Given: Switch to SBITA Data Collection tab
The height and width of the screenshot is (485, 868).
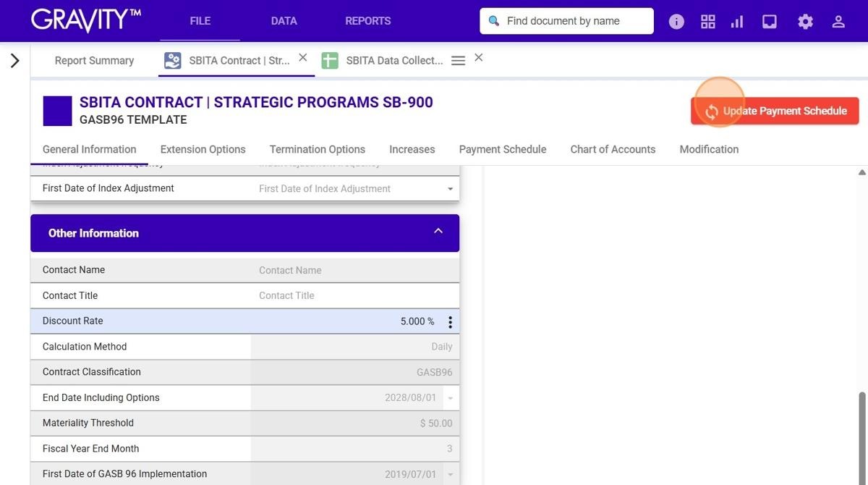Looking at the screenshot, I should tap(394, 61).
